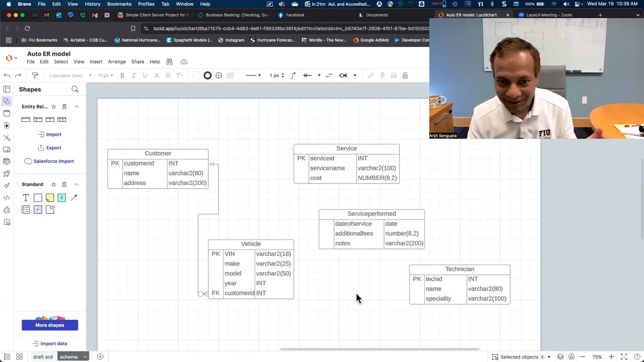Open the schema page tab dropdown arrow
This screenshot has width=644, height=362.
[x=85, y=357]
